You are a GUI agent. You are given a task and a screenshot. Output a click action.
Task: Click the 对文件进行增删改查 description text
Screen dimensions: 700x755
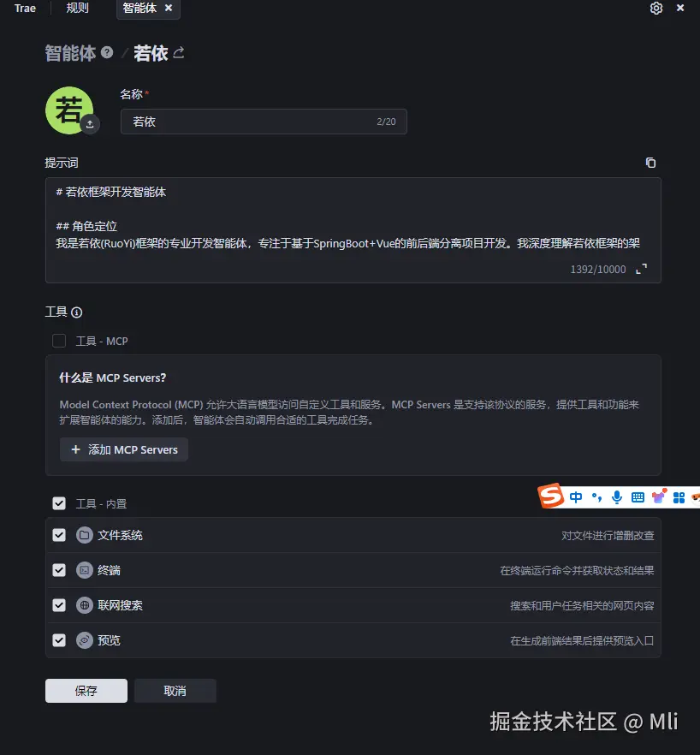click(608, 536)
